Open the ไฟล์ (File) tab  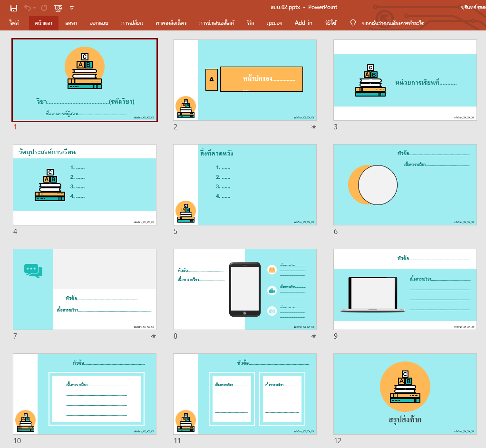14,23
